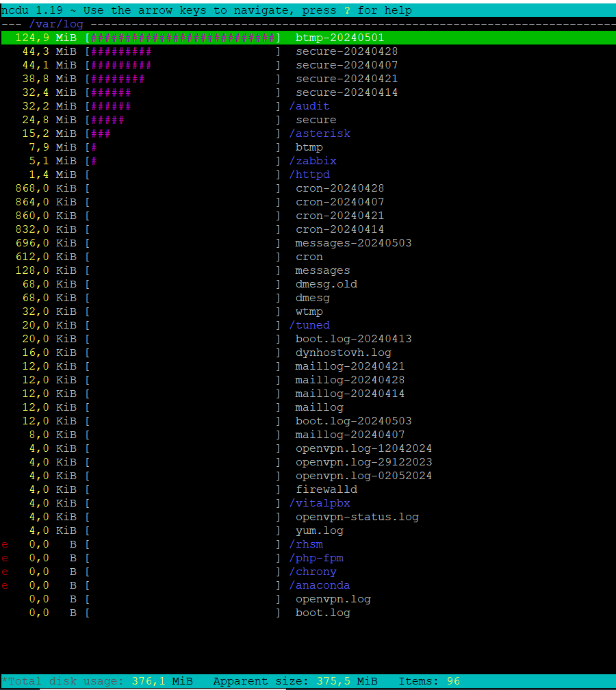The width and height of the screenshot is (616, 690).
Task: Open the /asterisk directory entry
Action: (x=320, y=133)
